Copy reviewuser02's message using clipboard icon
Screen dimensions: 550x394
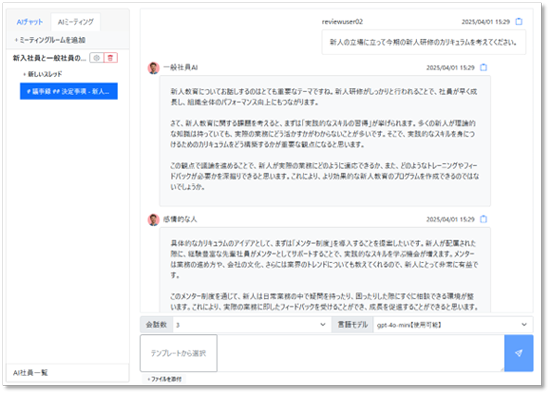518,22
